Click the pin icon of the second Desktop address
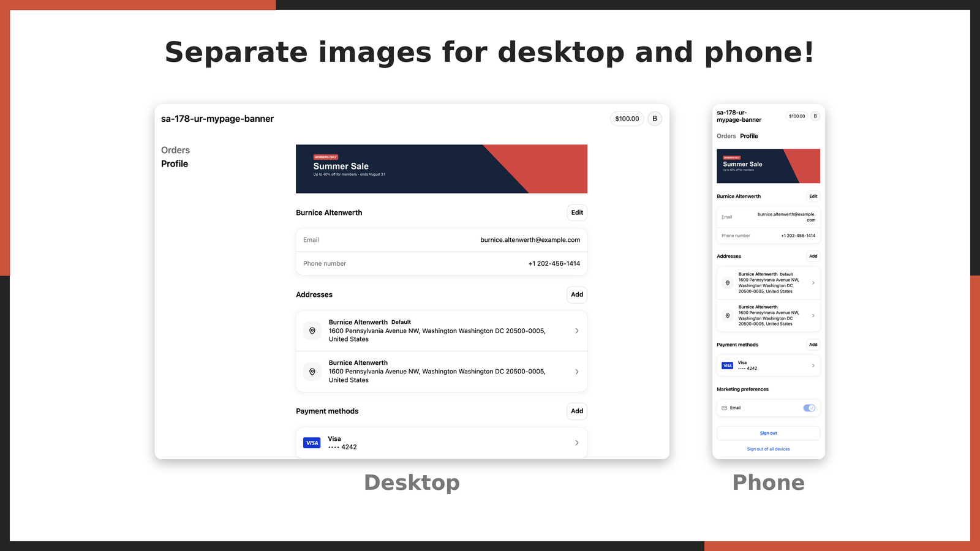This screenshot has width=980, height=551. click(312, 372)
